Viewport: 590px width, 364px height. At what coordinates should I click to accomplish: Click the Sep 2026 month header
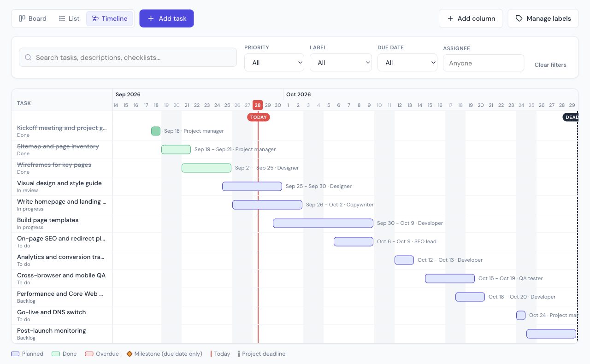pos(128,94)
